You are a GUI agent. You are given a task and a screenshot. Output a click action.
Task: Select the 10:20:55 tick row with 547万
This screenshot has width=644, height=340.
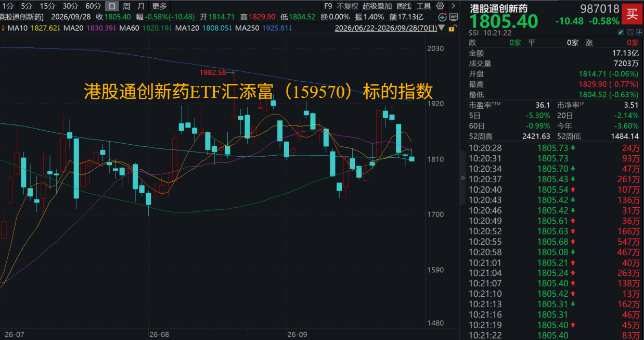point(554,242)
